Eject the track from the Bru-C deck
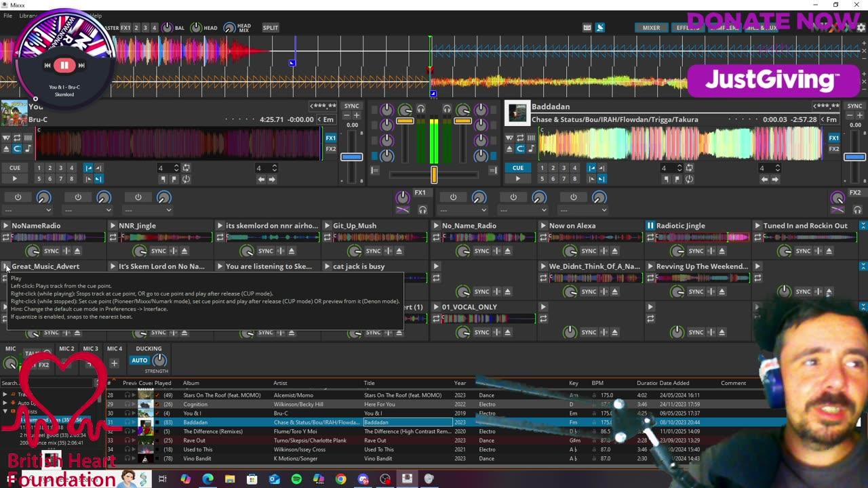This screenshot has height=488, width=868. (7, 149)
